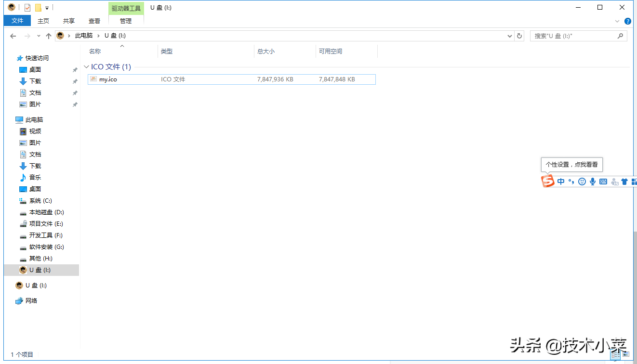This screenshot has width=637, height=364.
Task: Switch to the 主页 ribbon tab
Action: pos(43,21)
